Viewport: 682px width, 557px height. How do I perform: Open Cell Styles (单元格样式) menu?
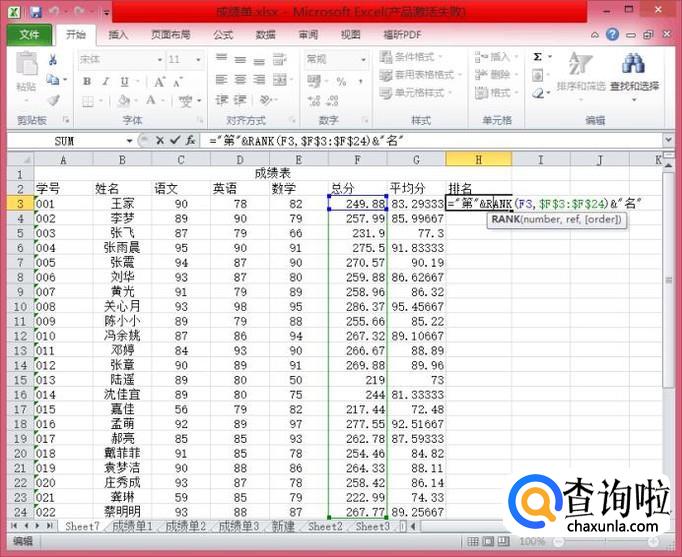coord(416,93)
